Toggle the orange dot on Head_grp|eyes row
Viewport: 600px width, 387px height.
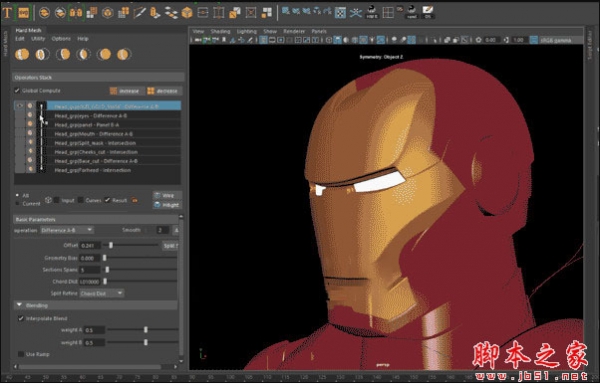pyautogui.click(x=30, y=115)
